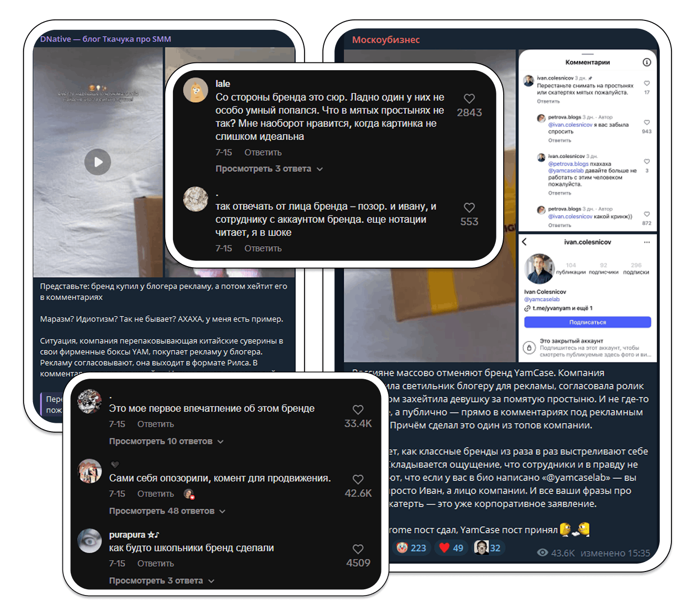Open the 'Москоубизнес' channel title
The width and height of the screenshot is (695, 616).
pos(386,40)
